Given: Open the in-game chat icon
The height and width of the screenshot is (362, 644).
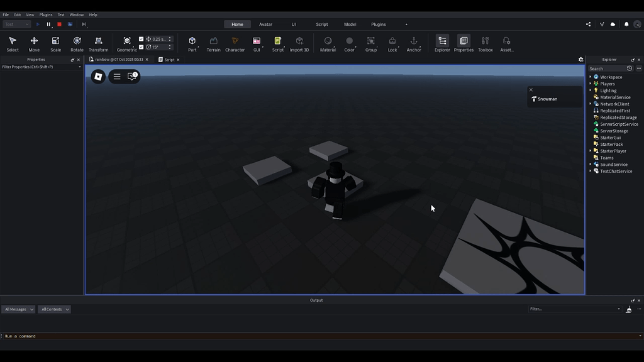Looking at the screenshot, I should [x=132, y=76].
